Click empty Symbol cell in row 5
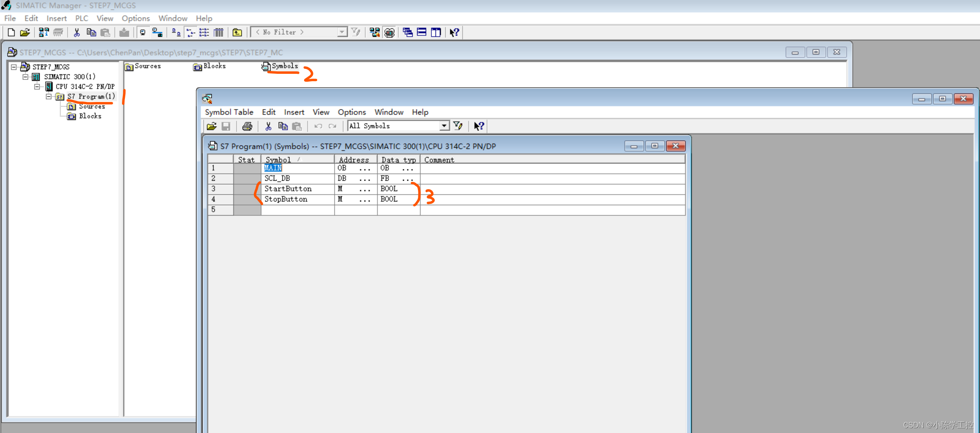 click(298, 210)
